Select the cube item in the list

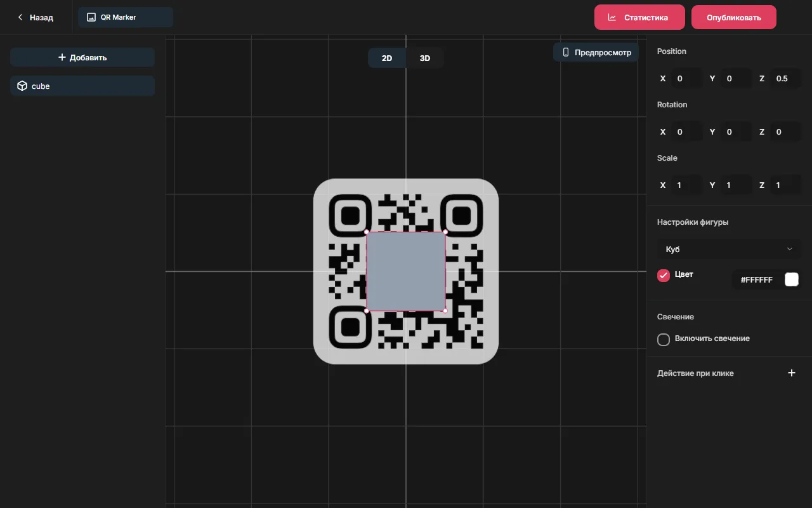click(x=82, y=86)
